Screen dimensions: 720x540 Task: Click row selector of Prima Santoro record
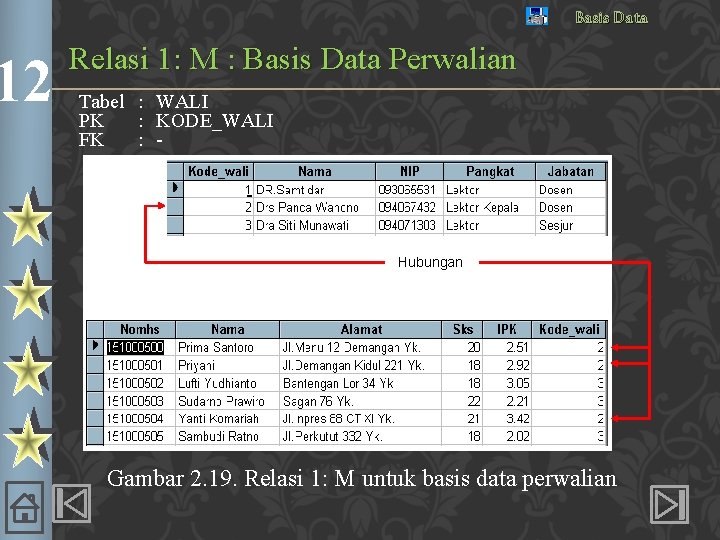click(95, 346)
